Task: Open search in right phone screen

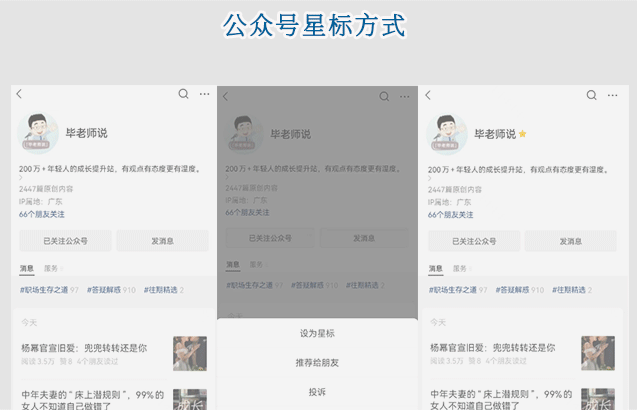Action: click(592, 95)
